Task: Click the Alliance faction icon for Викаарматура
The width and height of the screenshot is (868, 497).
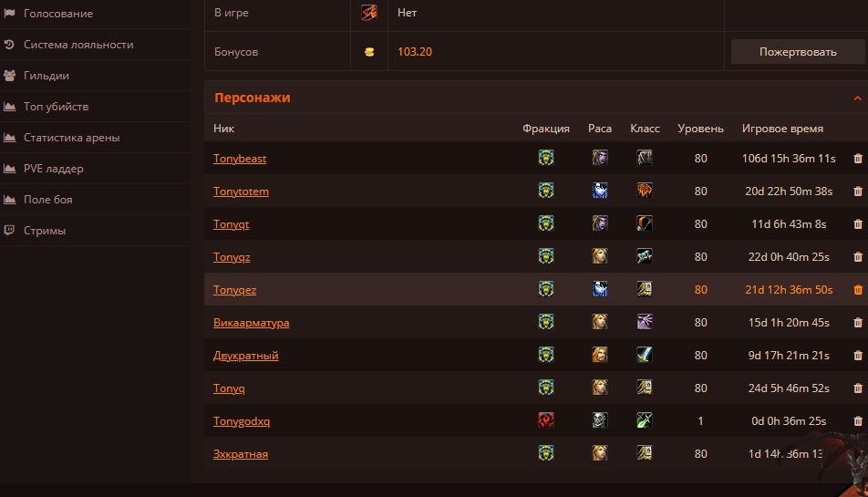Action: tap(546, 322)
